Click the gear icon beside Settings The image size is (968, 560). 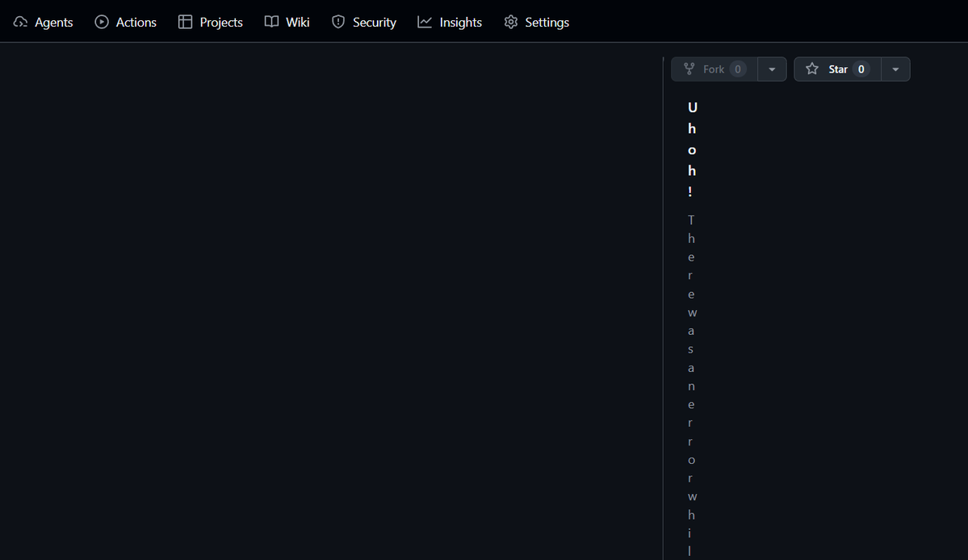point(511,22)
